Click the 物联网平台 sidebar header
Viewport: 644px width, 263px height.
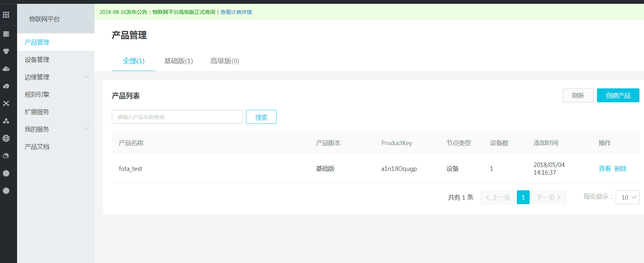[44, 19]
